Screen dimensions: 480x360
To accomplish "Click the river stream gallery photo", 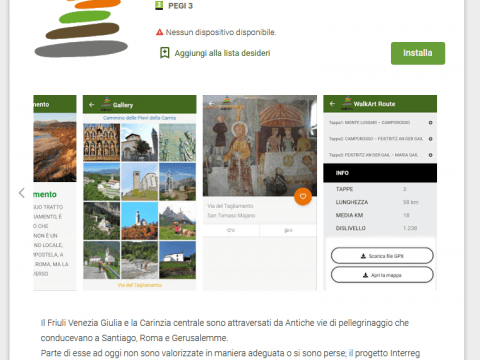I will tap(139, 260).
